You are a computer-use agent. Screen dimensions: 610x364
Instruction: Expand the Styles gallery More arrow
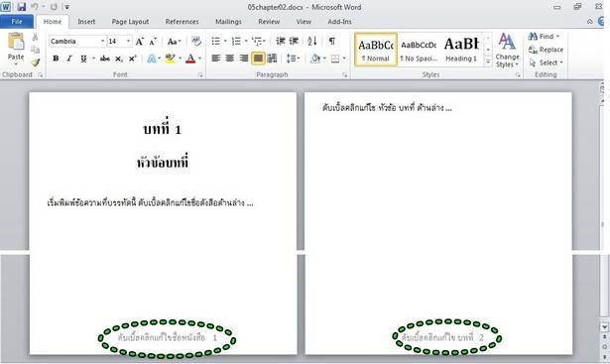click(488, 61)
